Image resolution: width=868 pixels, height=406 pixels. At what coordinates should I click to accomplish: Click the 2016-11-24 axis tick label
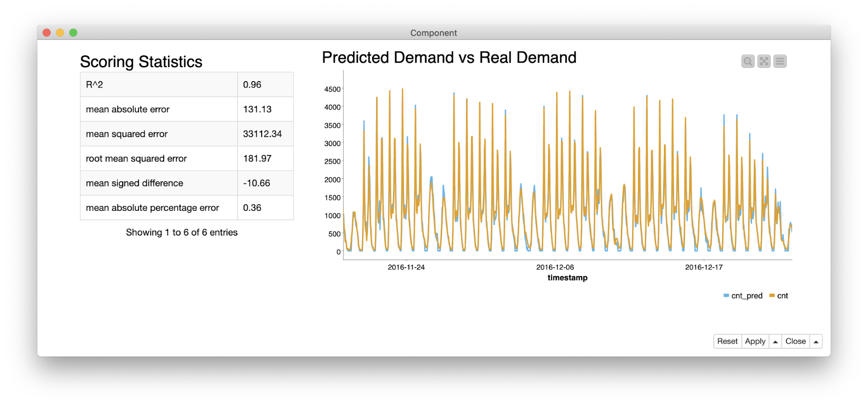406,267
